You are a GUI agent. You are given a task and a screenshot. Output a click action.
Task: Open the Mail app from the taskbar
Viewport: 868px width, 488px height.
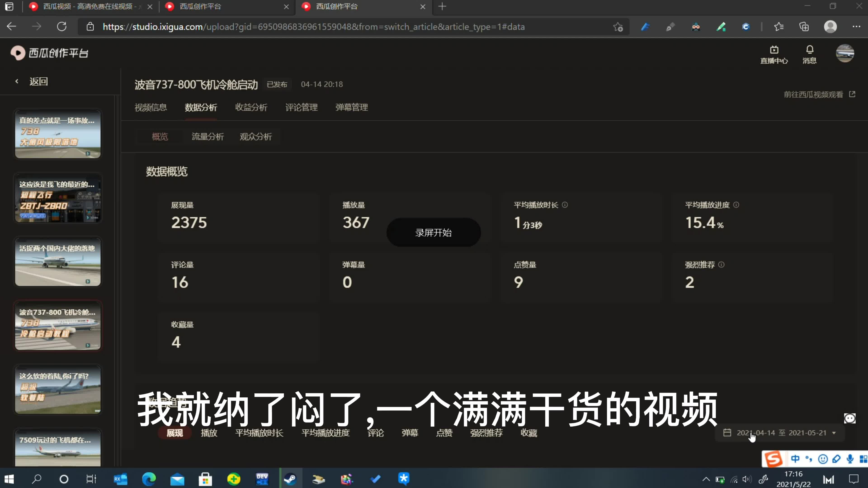(x=177, y=479)
